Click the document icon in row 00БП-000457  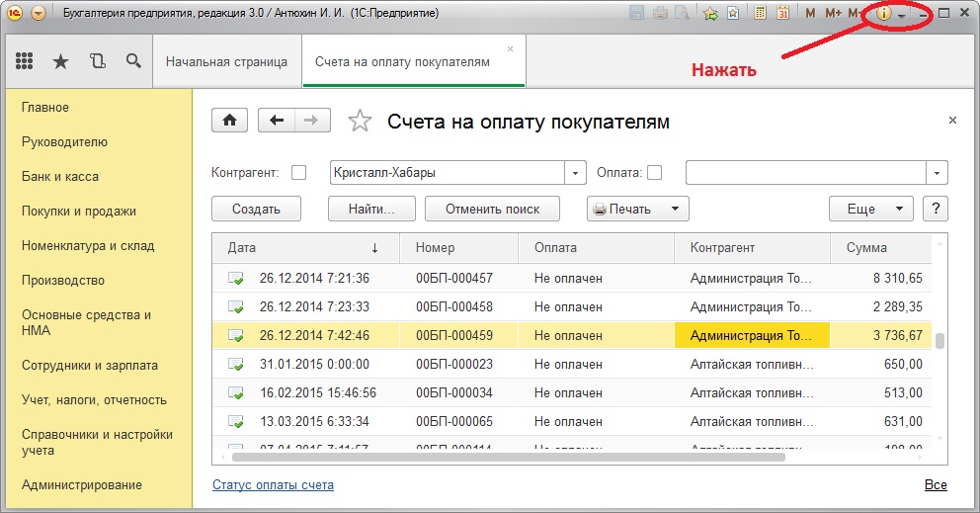(236, 278)
